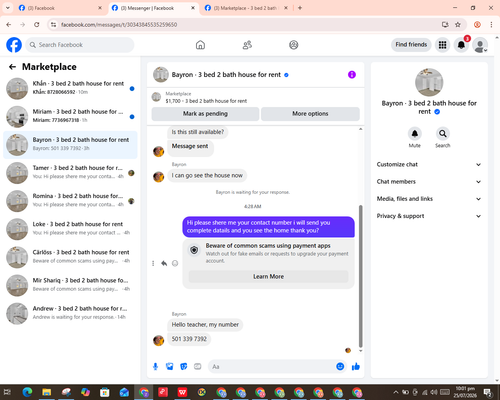Send a thumbs-up like
500x400 pixels.
coord(356,367)
